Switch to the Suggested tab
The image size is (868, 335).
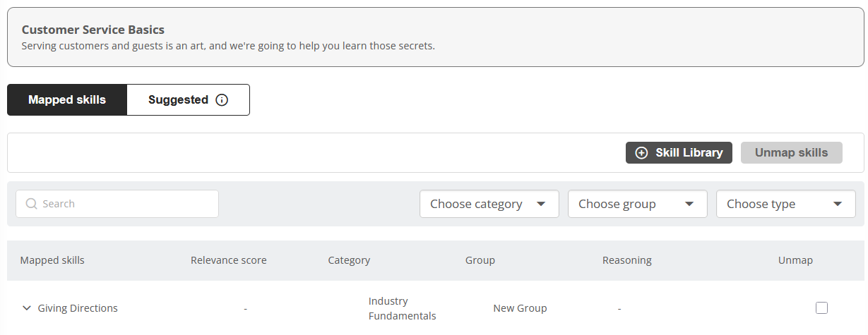click(178, 100)
